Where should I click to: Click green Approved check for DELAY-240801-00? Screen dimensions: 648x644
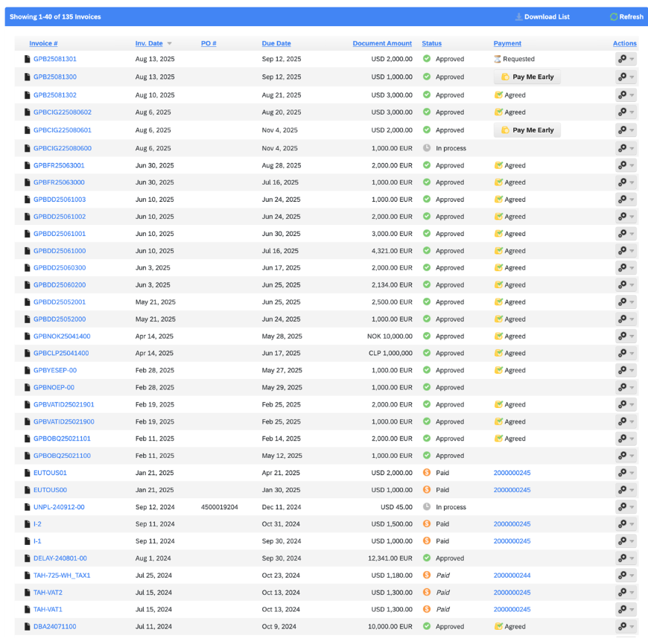(427, 558)
